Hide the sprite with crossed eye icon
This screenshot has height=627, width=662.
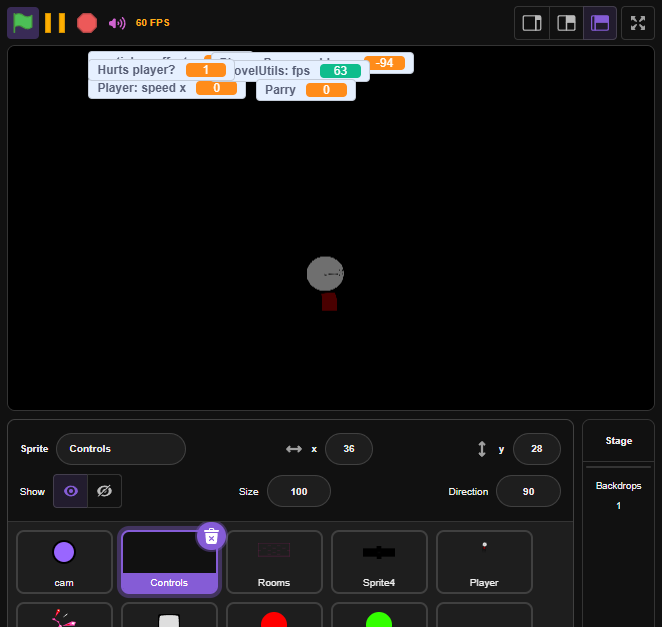tap(104, 491)
